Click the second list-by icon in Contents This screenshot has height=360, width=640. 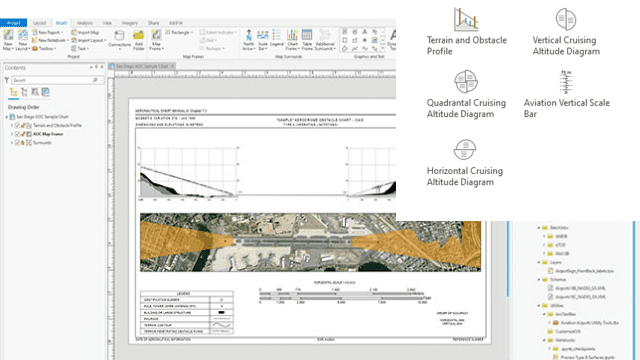[x=24, y=92]
